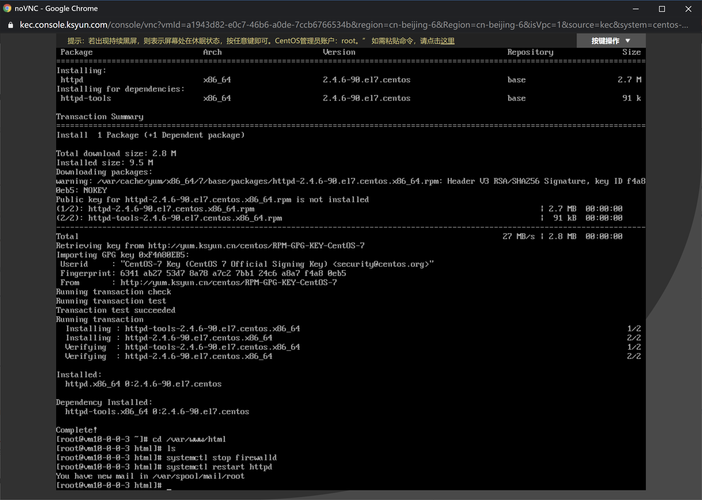Click the 'Package' column header
Viewport: 702px width, 500px height.
(77, 52)
